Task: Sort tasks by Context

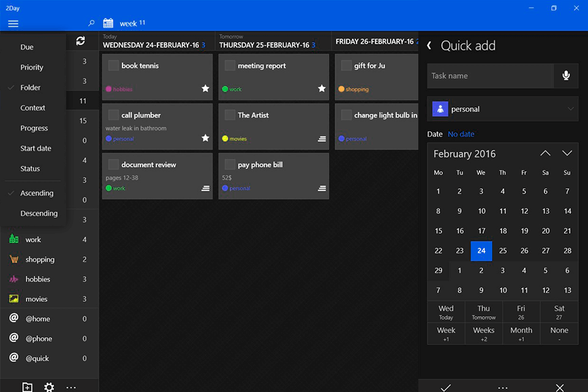Action: pos(32,108)
